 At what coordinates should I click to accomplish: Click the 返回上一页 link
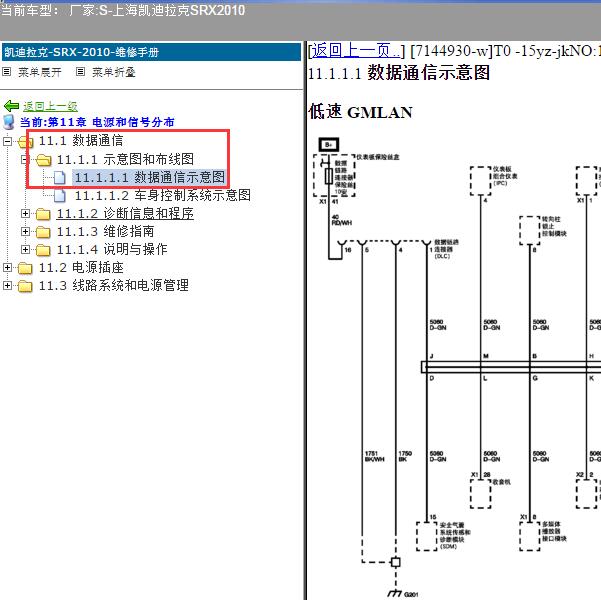[x=356, y=51]
